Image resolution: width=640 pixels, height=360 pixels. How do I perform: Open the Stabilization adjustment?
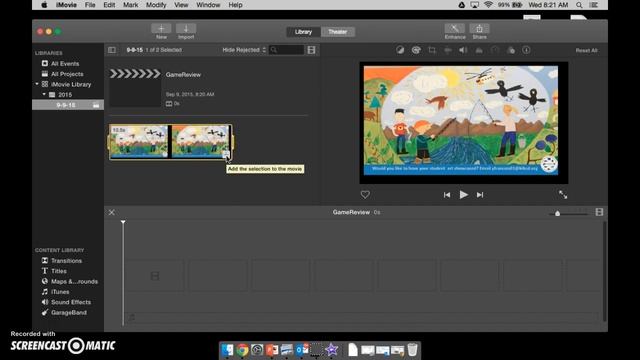pos(448,50)
